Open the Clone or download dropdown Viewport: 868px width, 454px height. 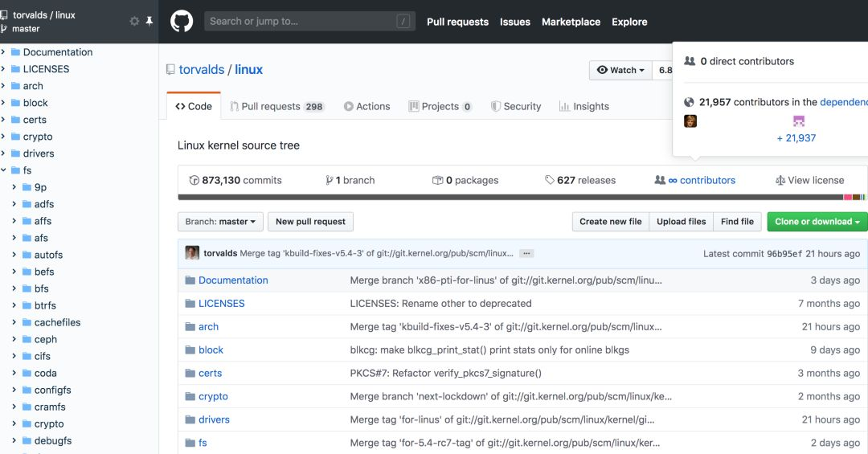[x=817, y=222]
